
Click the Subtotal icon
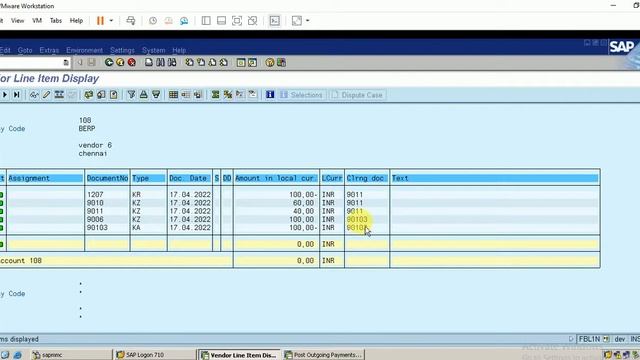coord(228,95)
